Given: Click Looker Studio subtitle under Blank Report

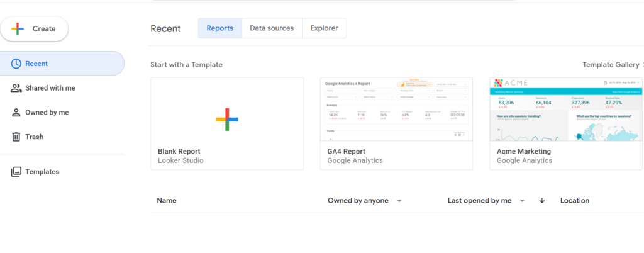Looking at the screenshot, I should (180, 160).
